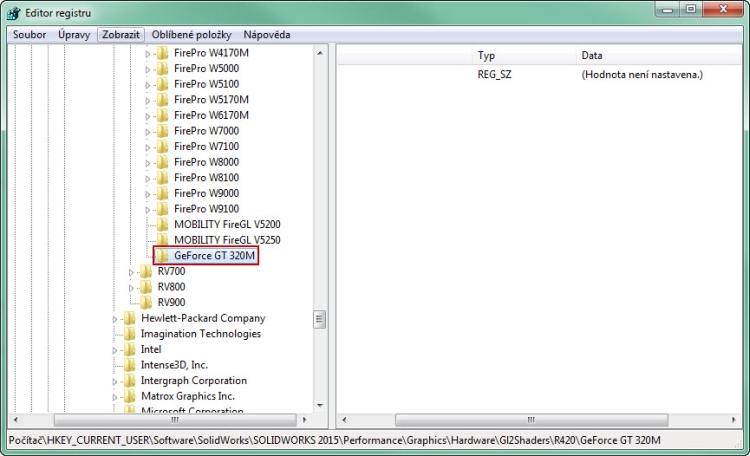750x456 pixels.
Task: Open the Soubor menu
Action: tap(30, 34)
